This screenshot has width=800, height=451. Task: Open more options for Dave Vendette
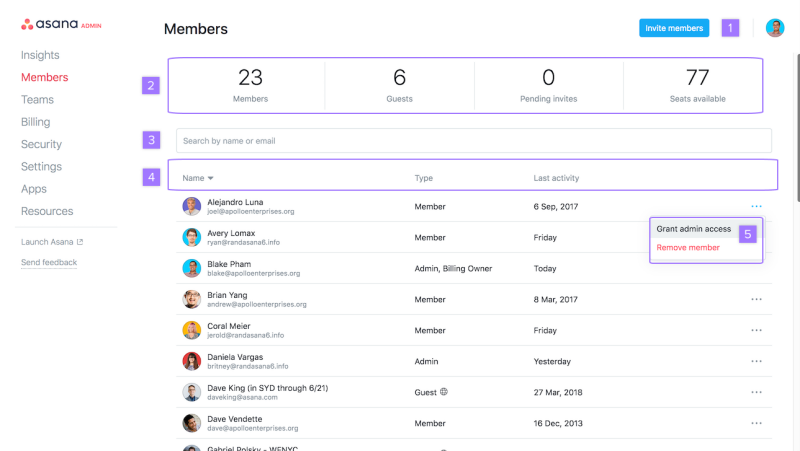tap(756, 423)
